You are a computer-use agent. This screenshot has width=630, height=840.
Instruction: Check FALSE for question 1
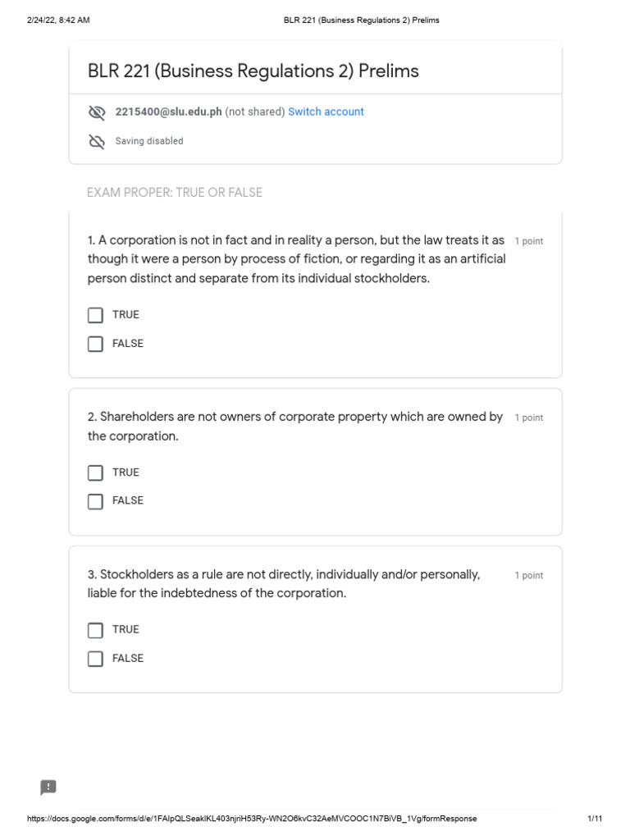click(96, 344)
